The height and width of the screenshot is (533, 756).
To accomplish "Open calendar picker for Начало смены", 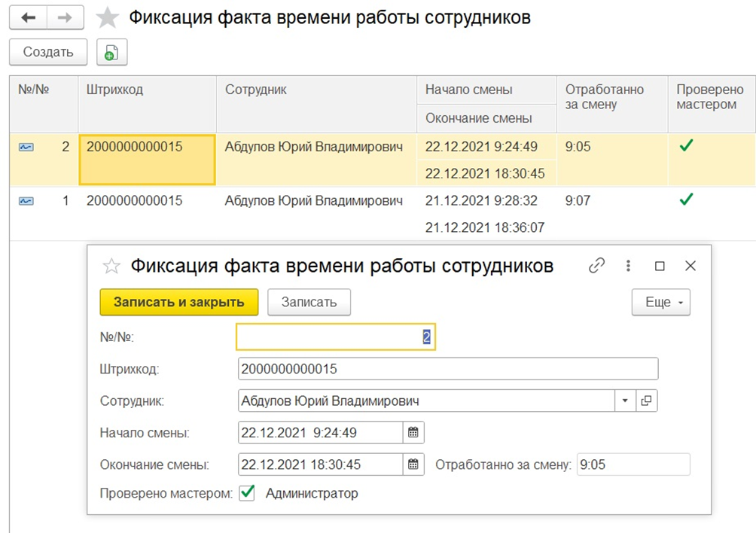I will point(413,433).
